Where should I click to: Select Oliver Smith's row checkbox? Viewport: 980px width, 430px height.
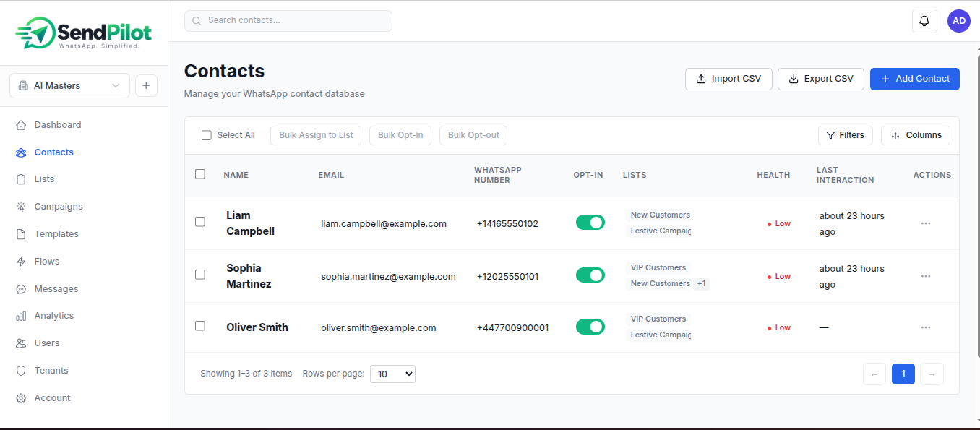click(200, 326)
